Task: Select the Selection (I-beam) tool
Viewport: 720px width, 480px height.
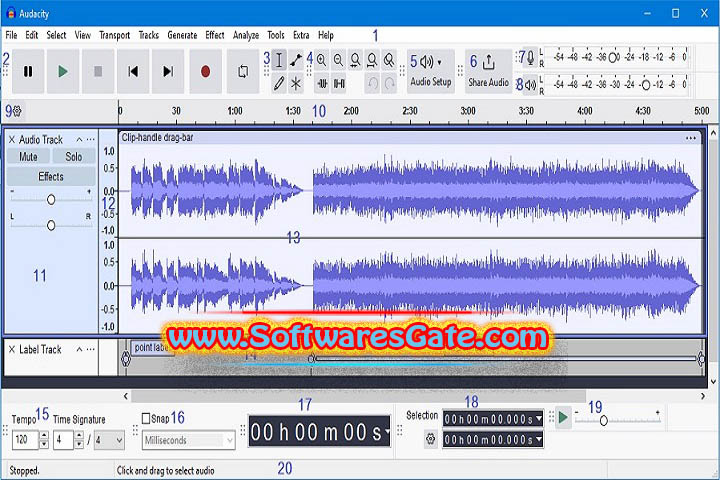Action: pyautogui.click(x=279, y=60)
